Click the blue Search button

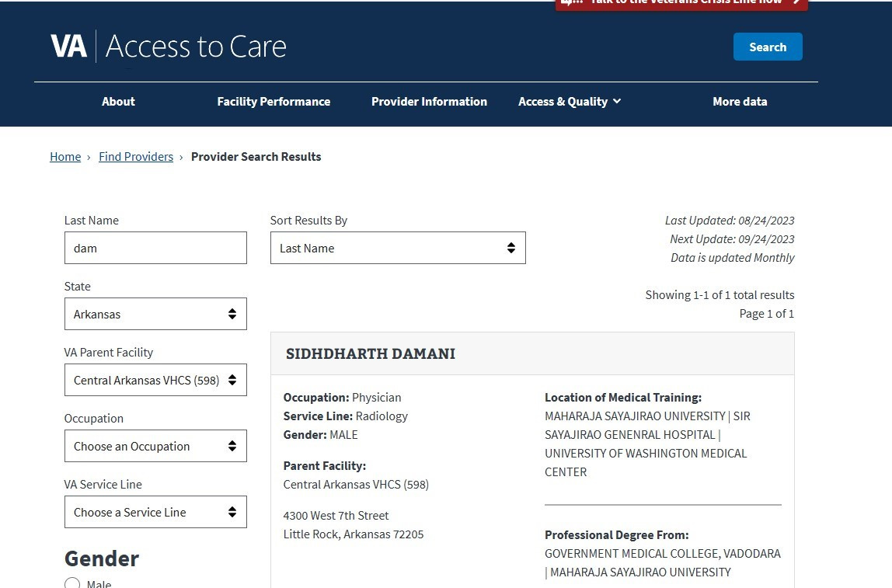tap(768, 47)
